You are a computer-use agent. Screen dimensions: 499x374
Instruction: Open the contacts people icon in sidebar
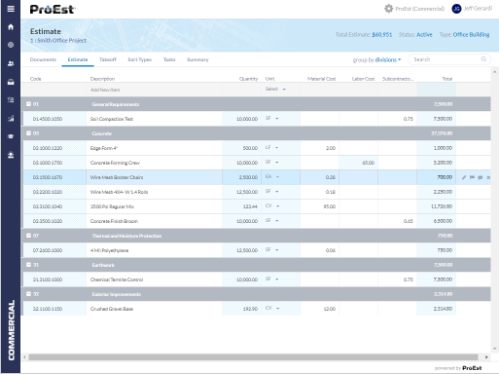pos(11,63)
